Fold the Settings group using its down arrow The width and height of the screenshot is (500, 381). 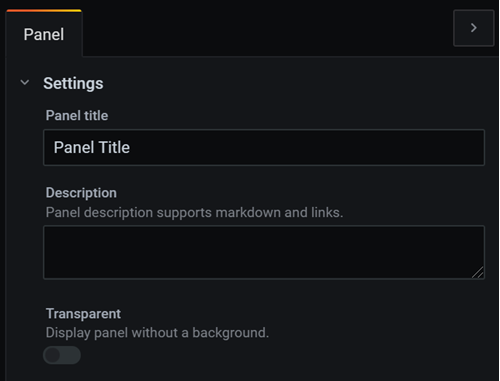pos(25,82)
